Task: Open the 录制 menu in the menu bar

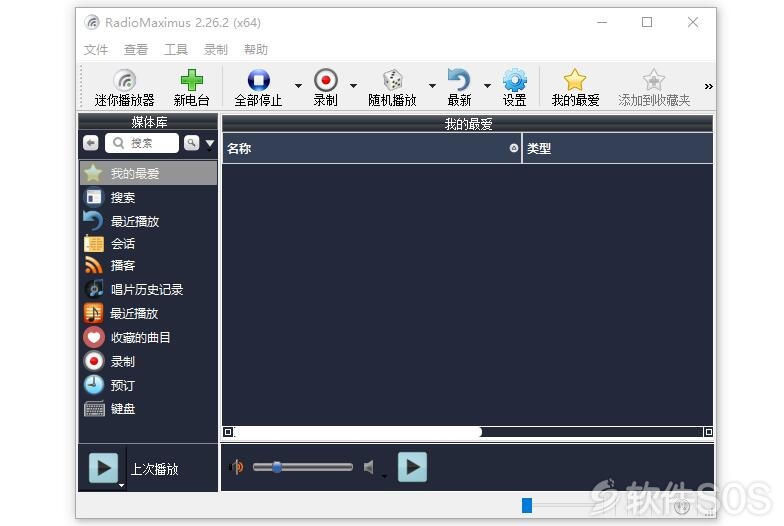Action: (x=216, y=50)
